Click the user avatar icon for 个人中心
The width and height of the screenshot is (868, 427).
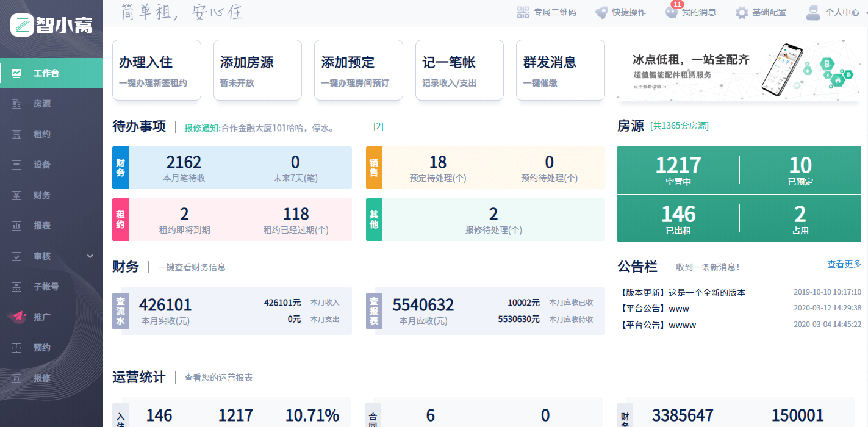(x=812, y=12)
